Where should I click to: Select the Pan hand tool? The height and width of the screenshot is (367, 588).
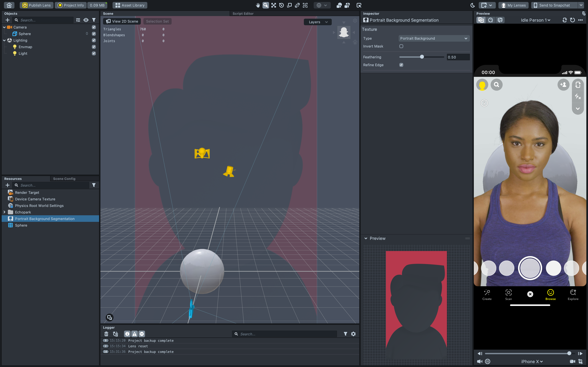click(x=258, y=5)
